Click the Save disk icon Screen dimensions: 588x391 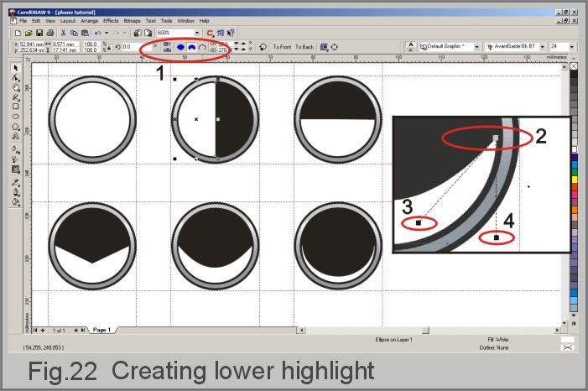[39, 33]
